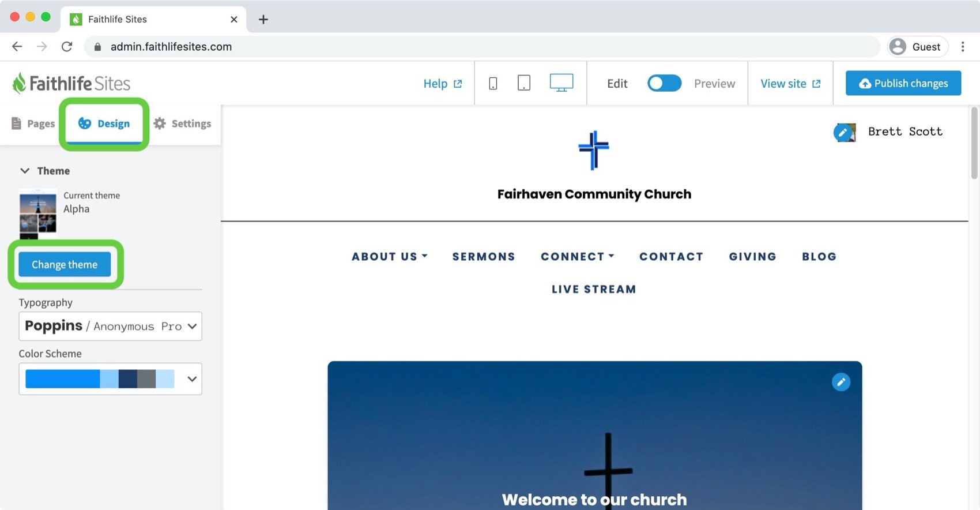Go to Giving page in site nav
The image size is (980, 510).
(x=753, y=257)
